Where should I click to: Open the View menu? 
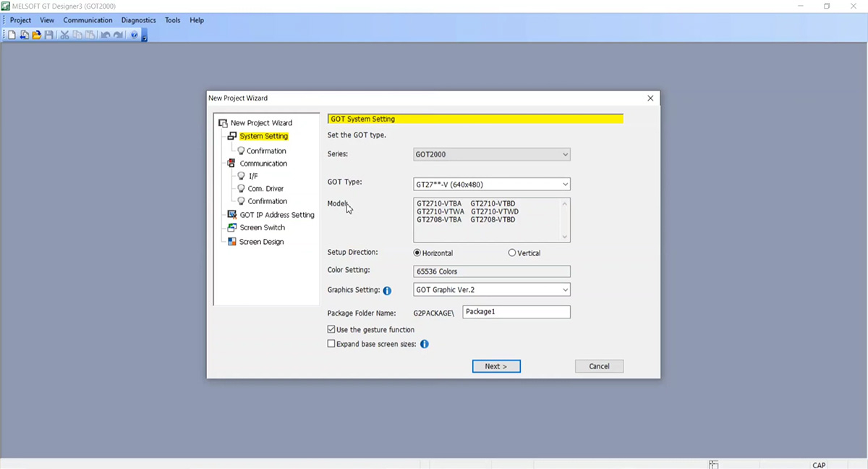pos(47,20)
